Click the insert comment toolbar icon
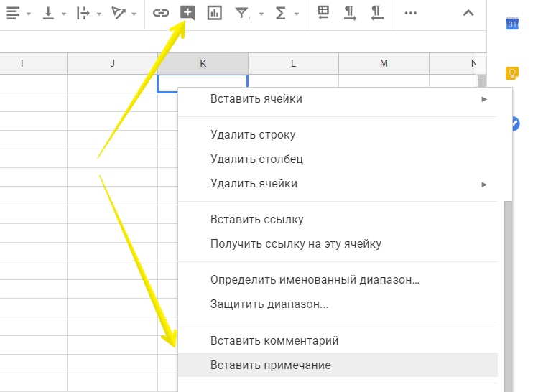 coord(187,13)
